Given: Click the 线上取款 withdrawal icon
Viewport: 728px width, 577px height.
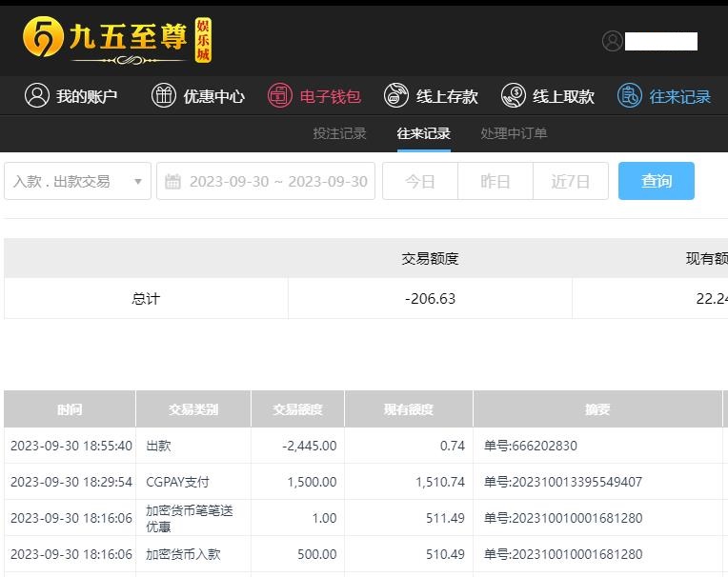Looking at the screenshot, I should click(x=513, y=95).
